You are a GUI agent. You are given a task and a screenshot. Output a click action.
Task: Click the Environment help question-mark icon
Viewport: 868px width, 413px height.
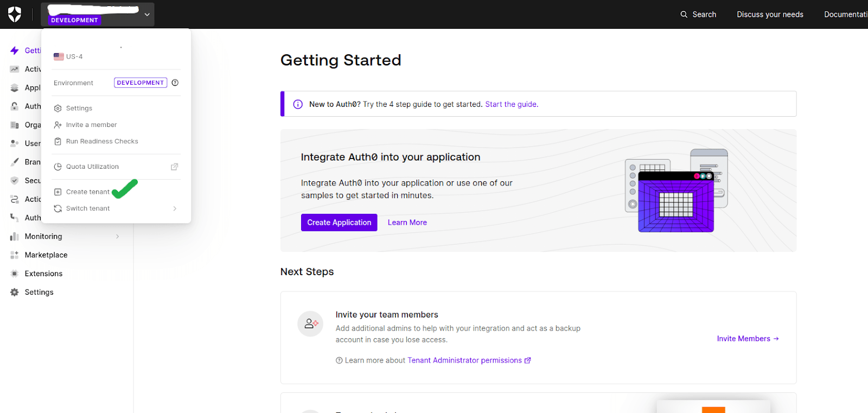(x=175, y=82)
